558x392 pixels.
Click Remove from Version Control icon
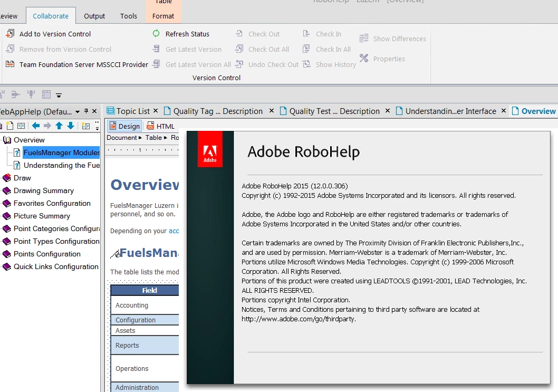11,49
